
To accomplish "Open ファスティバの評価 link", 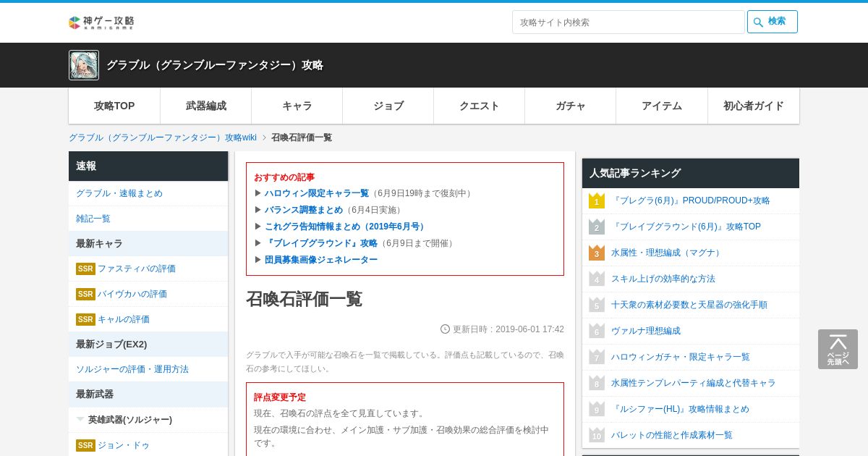I will (x=137, y=269).
